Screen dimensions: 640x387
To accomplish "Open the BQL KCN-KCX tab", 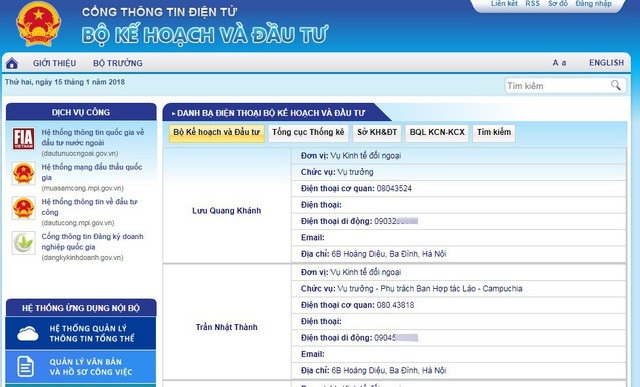I will click(x=437, y=132).
